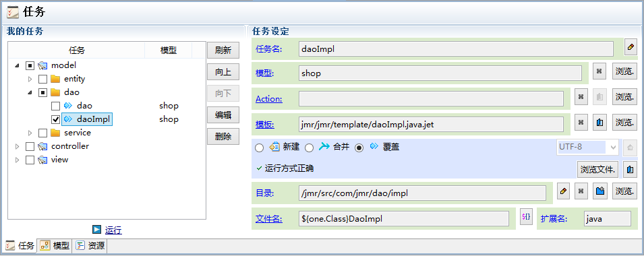This screenshot has height=256, width=644.
Task: Click the 运行 link
Action: (113, 230)
